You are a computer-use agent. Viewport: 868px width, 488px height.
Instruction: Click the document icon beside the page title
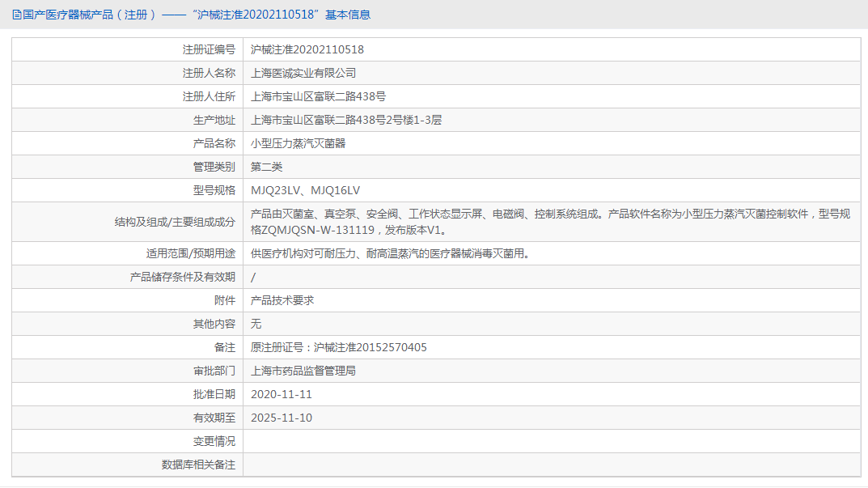coord(17,15)
